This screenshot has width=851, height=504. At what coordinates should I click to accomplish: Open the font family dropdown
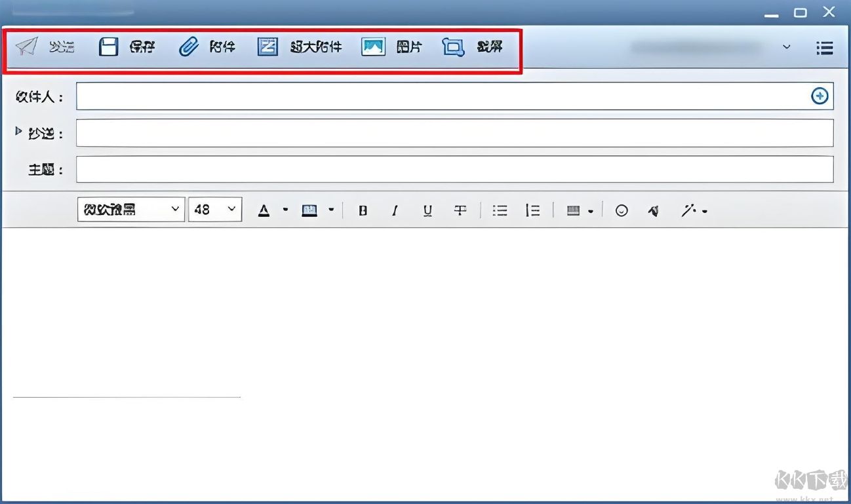pyautogui.click(x=130, y=210)
